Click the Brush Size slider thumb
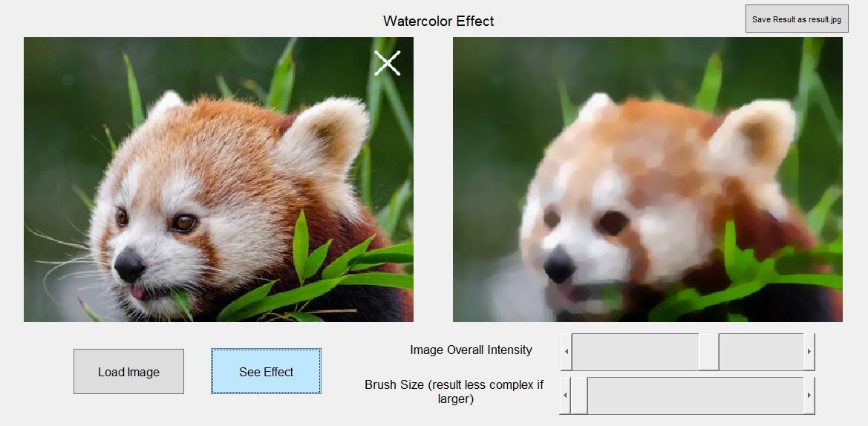Viewport: 868px width, 426px height. click(x=579, y=396)
